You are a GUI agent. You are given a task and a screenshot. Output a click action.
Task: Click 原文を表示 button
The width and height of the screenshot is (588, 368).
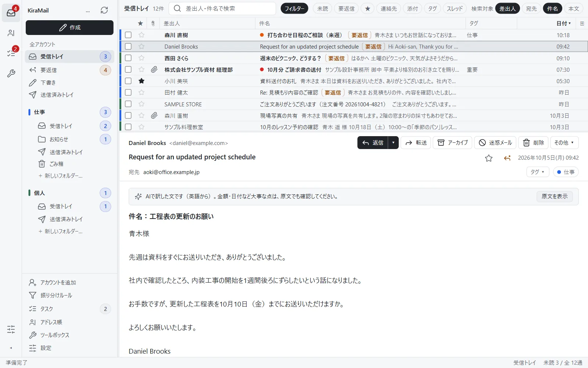(555, 197)
